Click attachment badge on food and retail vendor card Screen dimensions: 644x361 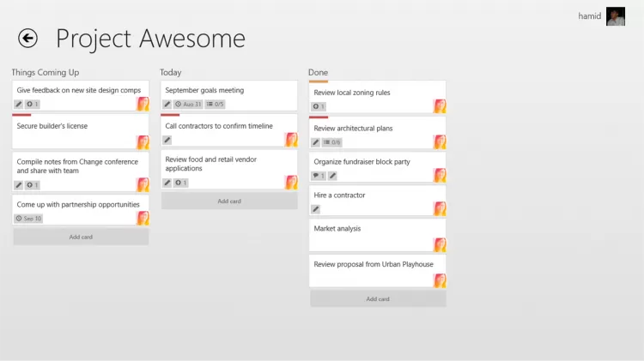tap(180, 183)
